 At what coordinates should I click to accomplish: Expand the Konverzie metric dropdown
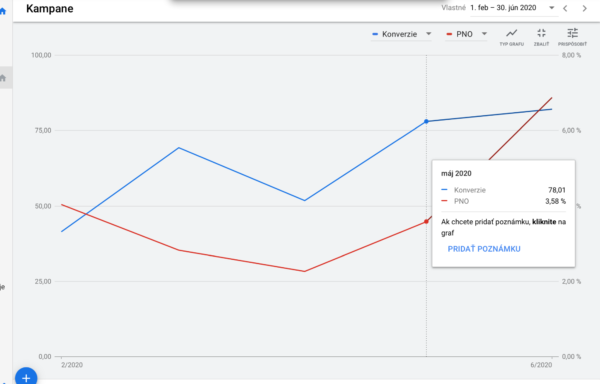(x=429, y=34)
